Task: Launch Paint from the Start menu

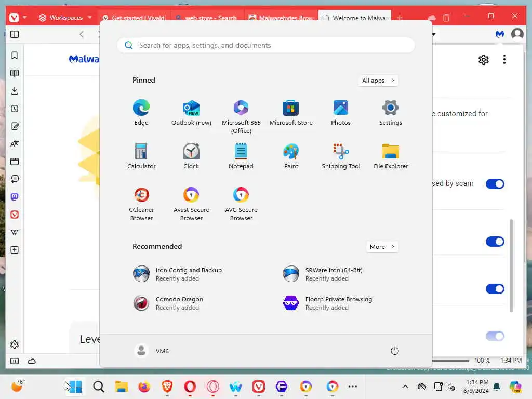Action: click(291, 156)
